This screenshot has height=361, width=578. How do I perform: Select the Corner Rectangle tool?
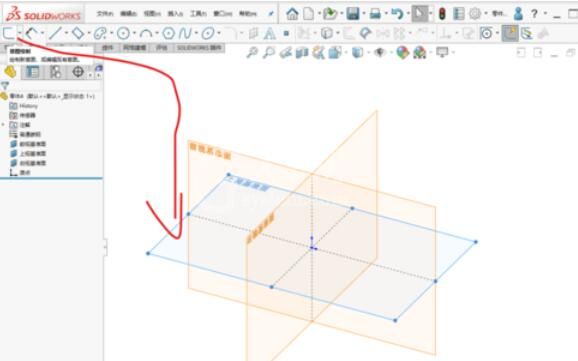[x=78, y=33]
